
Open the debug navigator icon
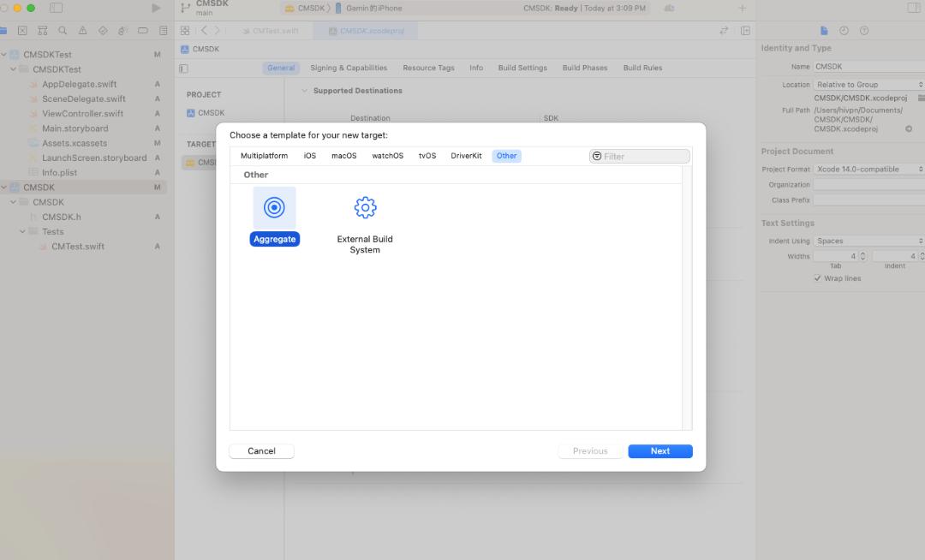tap(122, 31)
